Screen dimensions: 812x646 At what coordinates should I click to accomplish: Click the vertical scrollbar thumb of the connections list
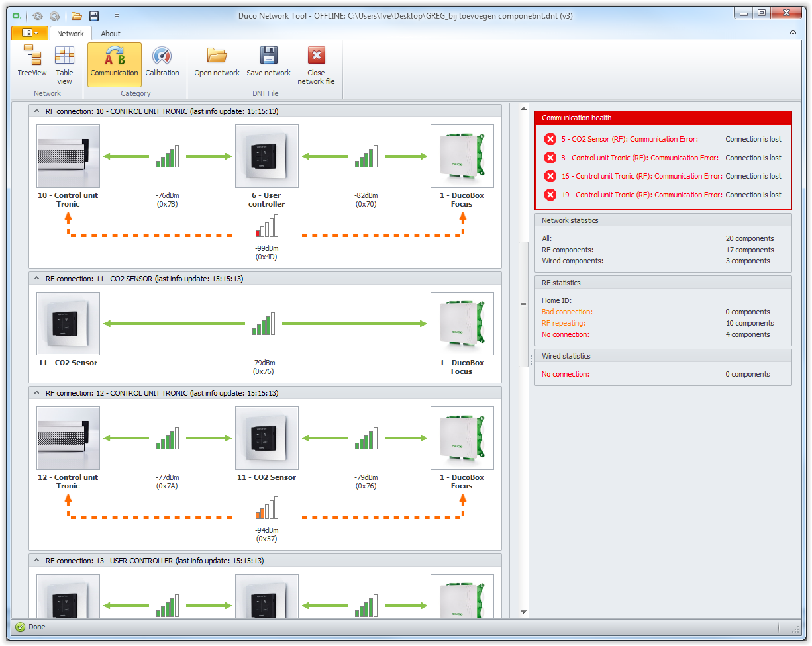524,304
